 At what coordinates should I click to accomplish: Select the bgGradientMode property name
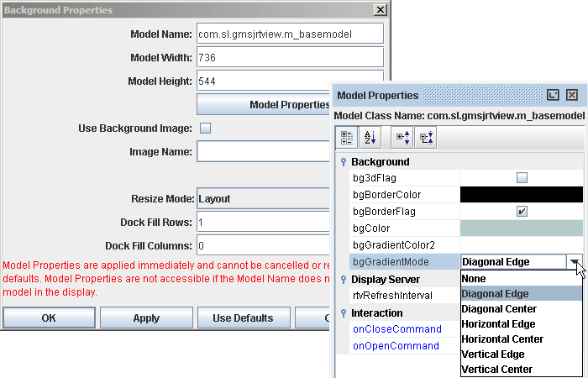tap(404, 262)
